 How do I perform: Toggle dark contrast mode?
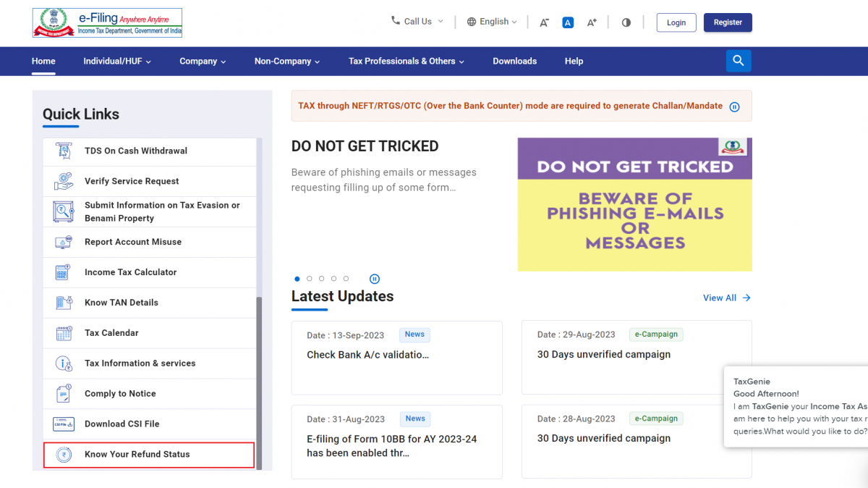626,22
